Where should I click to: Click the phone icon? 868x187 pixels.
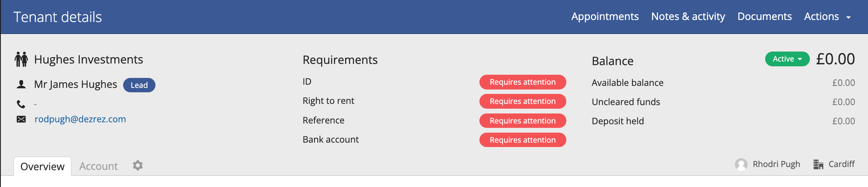click(21, 104)
